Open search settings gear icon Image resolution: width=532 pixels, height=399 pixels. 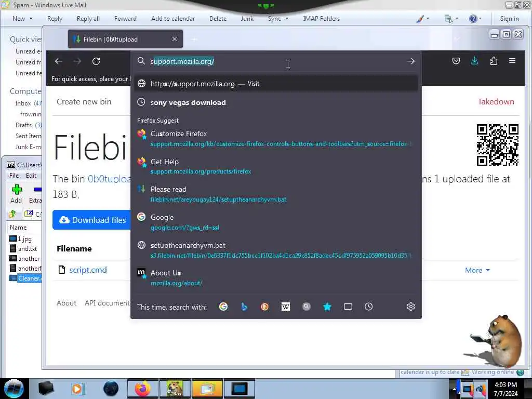pyautogui.click(x=411, y=307)
